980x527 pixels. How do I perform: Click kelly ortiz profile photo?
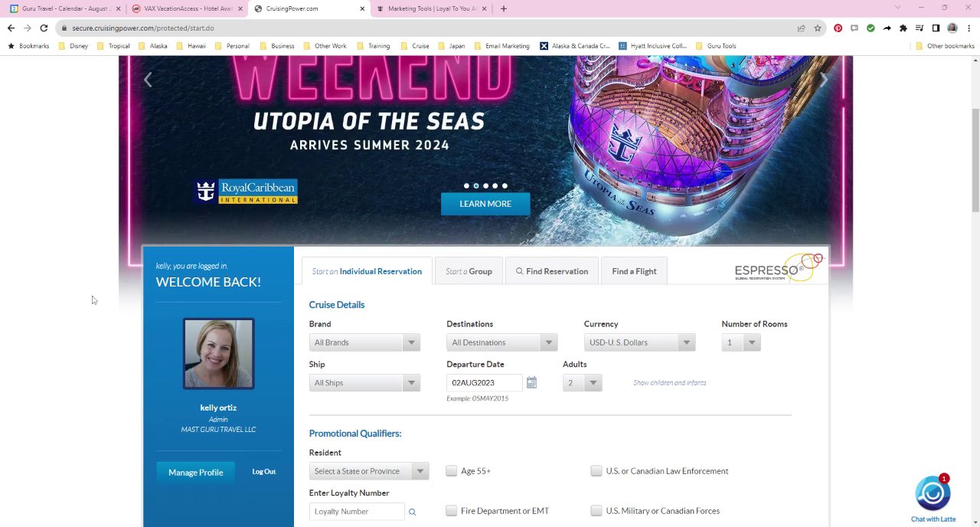tap(218, 354)
